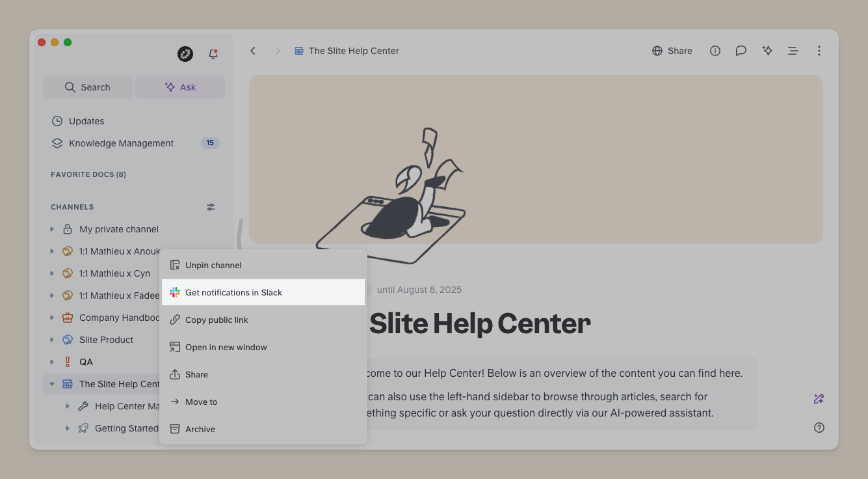Click the Ask button
Image resolution: width=868 pixels, height=479 pixels.
point(180,87)
